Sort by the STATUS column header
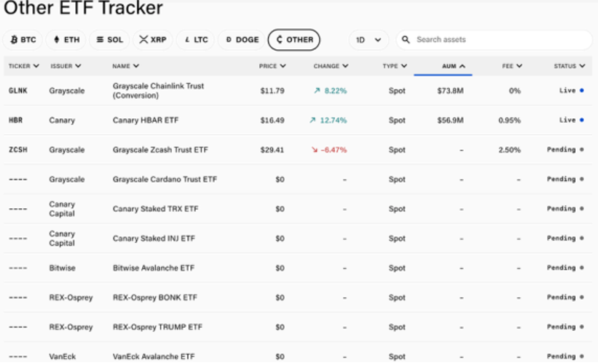The width and height of the screenshot is (598, 364). tap(569, 66)
